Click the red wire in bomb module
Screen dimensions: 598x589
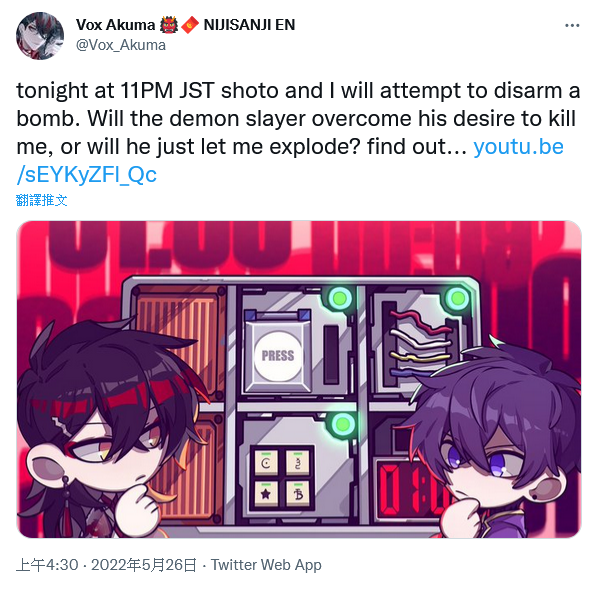[x=420, y=322]
